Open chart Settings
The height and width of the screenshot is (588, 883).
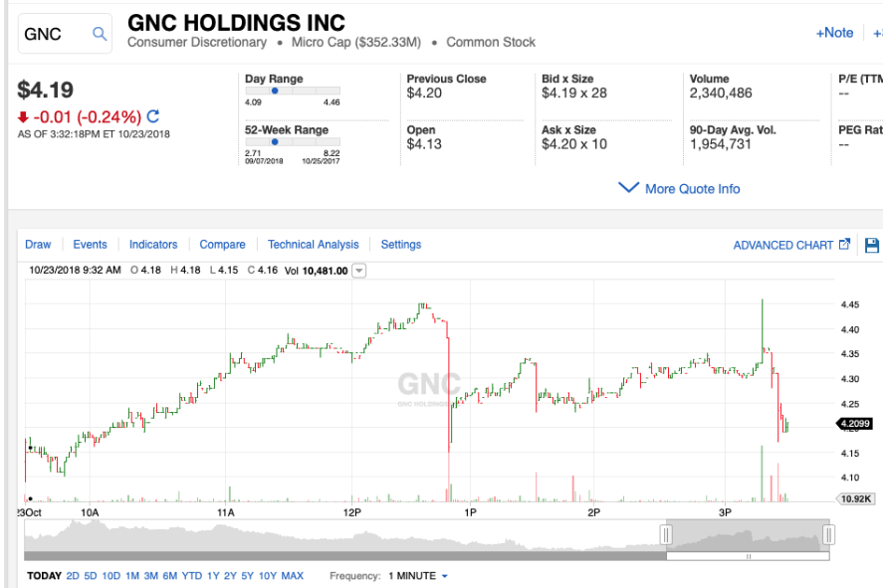(x=401, y=244)
